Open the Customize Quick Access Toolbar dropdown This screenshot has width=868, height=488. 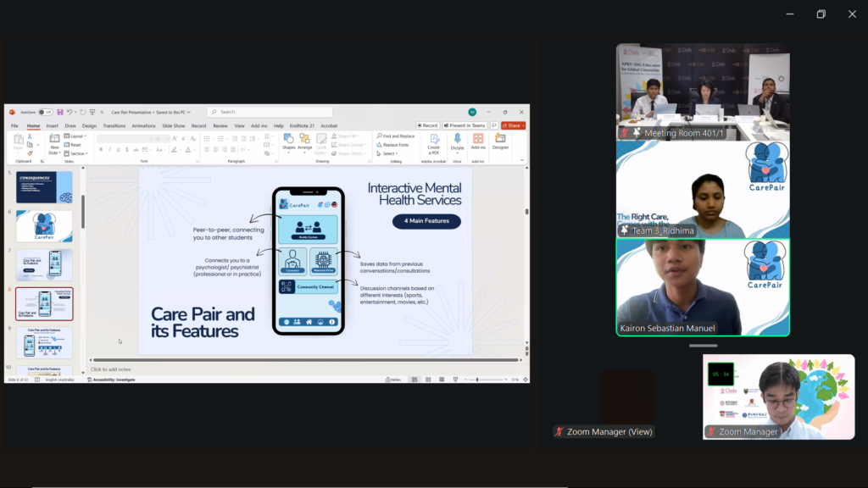[102, 113]
